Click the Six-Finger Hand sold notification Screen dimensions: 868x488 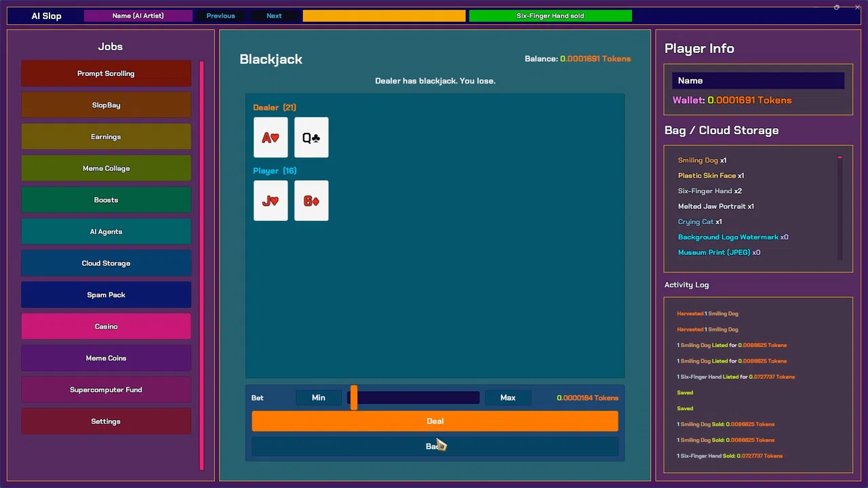pyautogui.click(x=550, y=16)
